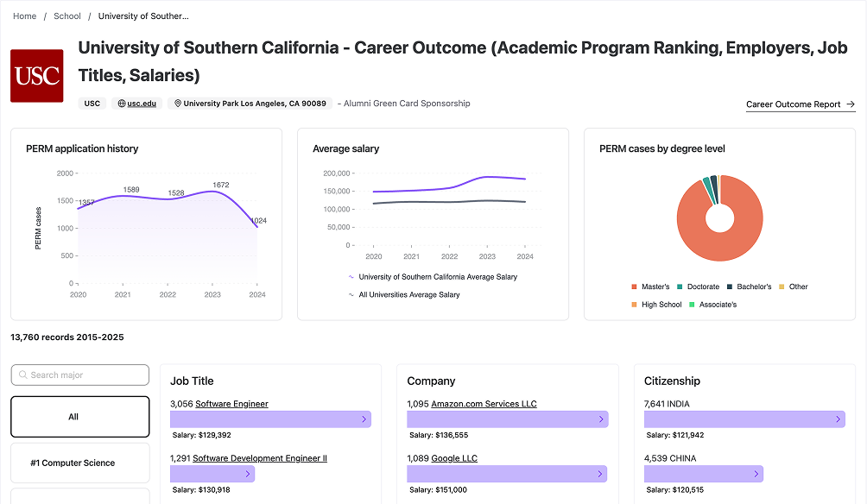Screen dimensions: 867x504
Task: Expand the Software Development Engineer II bar
Action: pos(248,474)
